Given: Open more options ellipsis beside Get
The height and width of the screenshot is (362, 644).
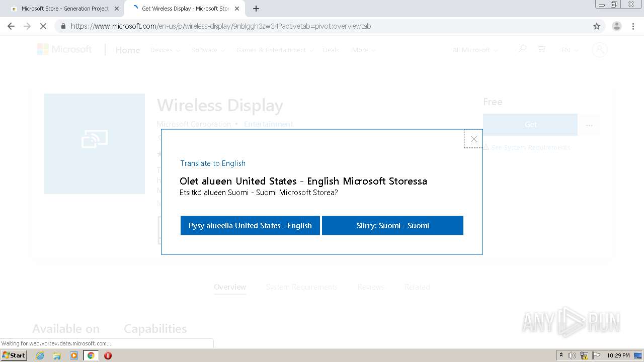Looking at the screenshot, I should (589, 125).
